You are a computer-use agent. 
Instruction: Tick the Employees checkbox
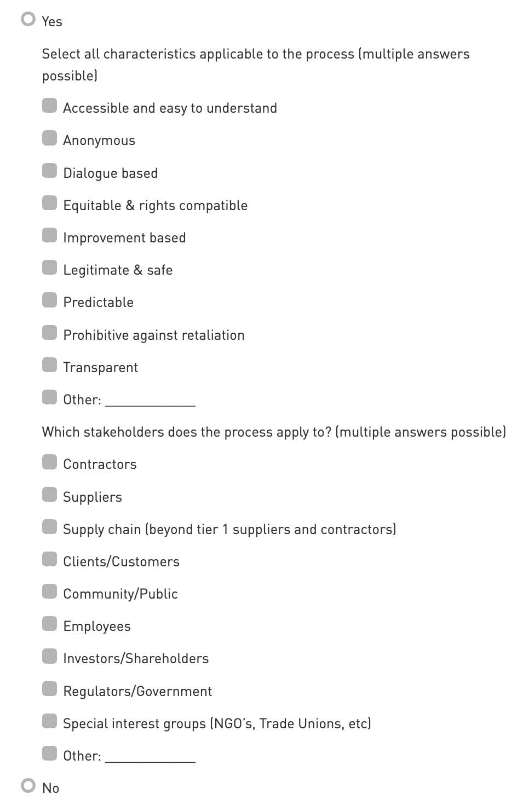(x=50, y=624)
